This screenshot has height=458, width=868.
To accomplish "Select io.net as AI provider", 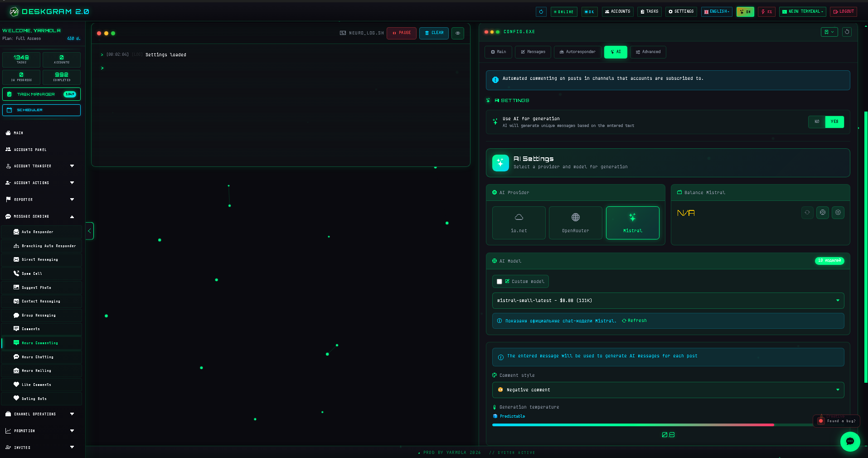I will (x=519, y=223).
